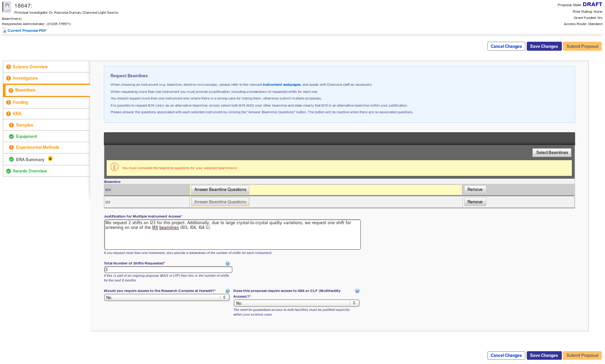605x364 pixels.
Task: Click the Total Number of Shifts Requested field
Action: 168,270
